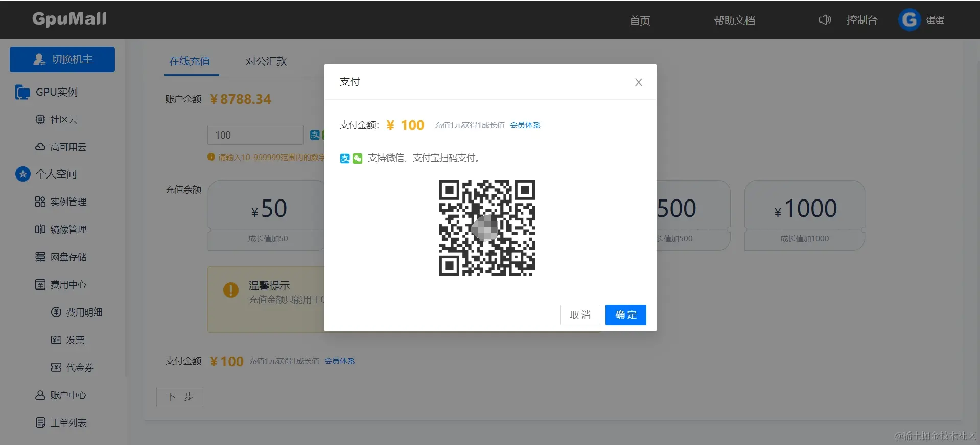980x445 pixels.
Task: Click the 镜像管理 icon
Action: (40, 229)
